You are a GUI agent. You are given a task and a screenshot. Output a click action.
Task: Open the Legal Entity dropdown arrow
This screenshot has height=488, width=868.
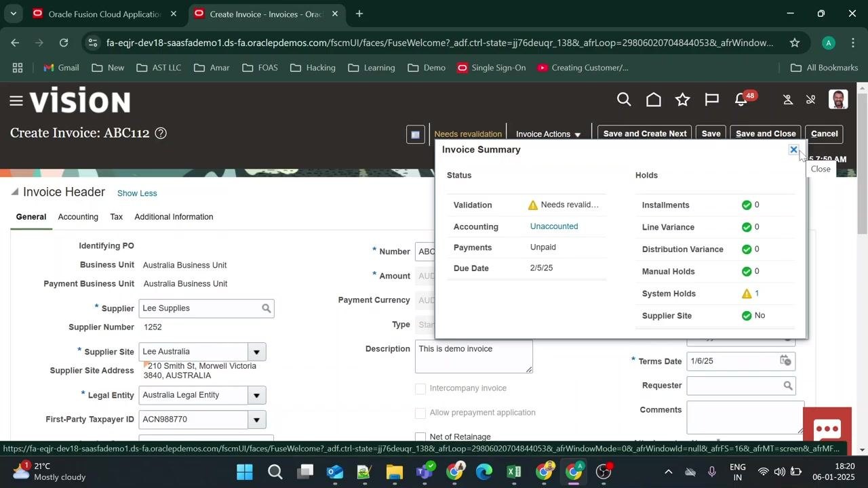[256, 395]
